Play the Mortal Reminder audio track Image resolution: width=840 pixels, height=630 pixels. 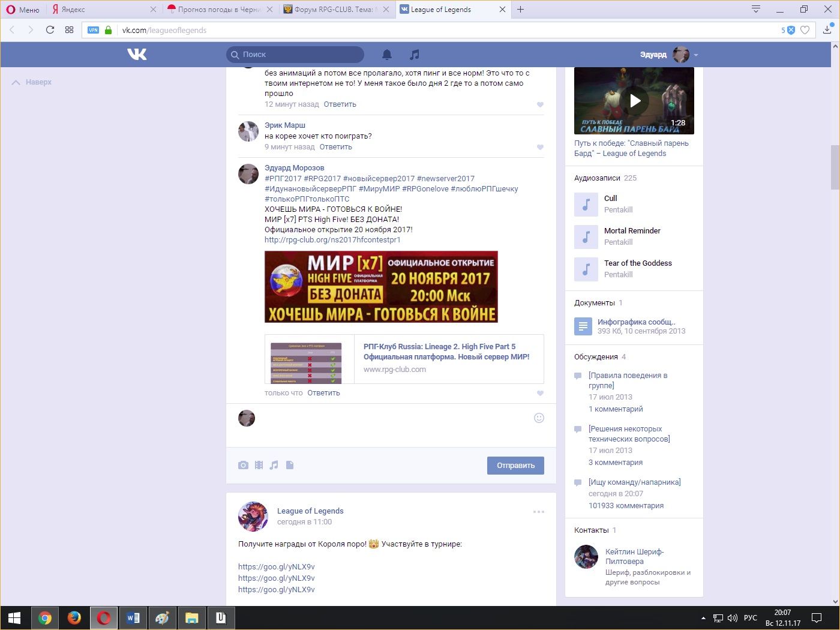(x=586, y=236)
